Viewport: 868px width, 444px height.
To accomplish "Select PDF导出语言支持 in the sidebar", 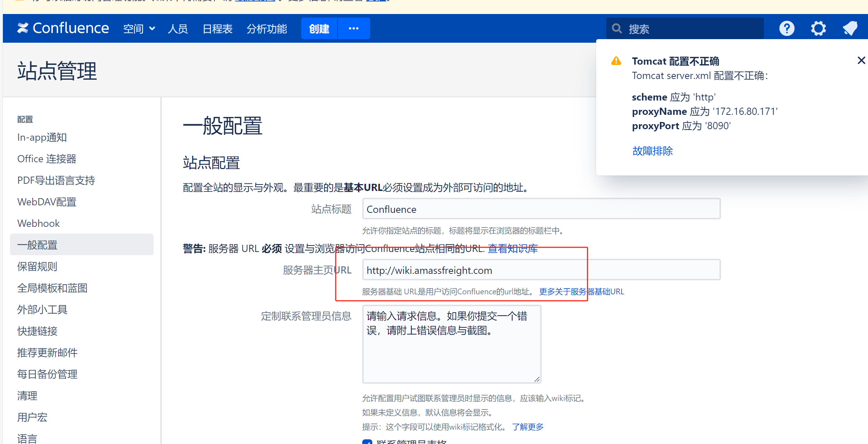I will [x=56, y=181].
